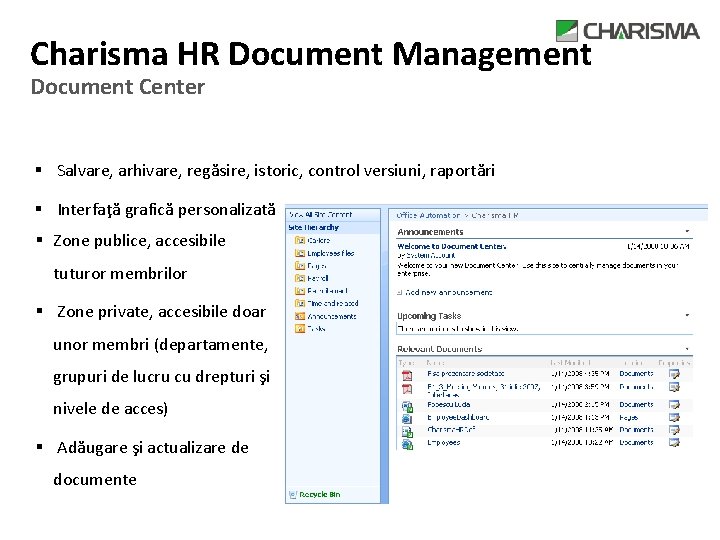Image resolution: width=720 pixels, height=540 pixels.
Task: Sort by the Last Modified column header
Action: 570,363
